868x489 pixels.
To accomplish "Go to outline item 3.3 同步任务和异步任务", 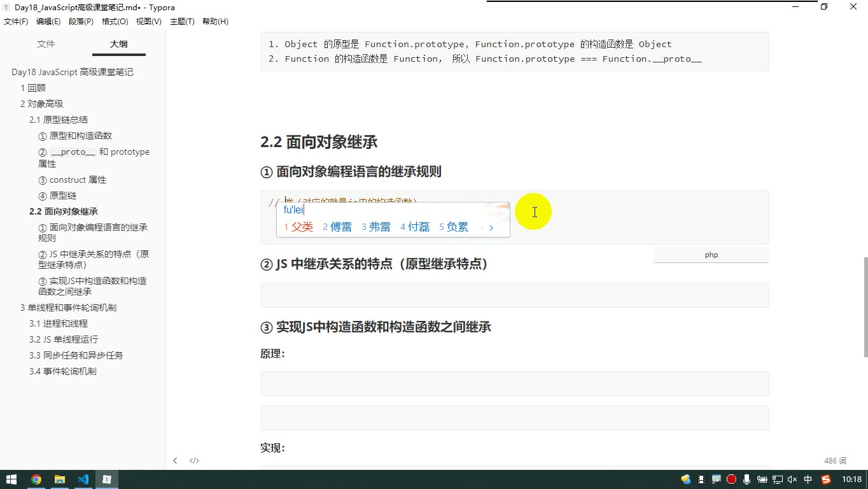I will (x=76, y=355).
